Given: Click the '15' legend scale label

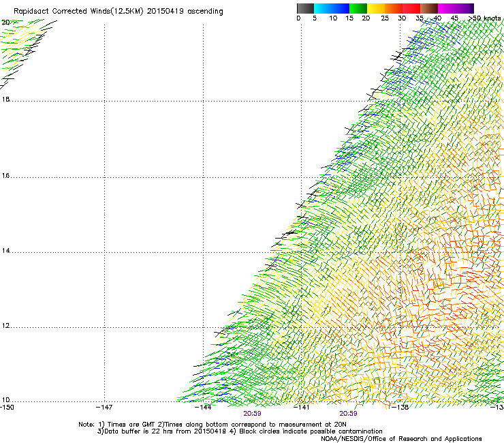Looking at the screenshot, I should click(349, 18).
